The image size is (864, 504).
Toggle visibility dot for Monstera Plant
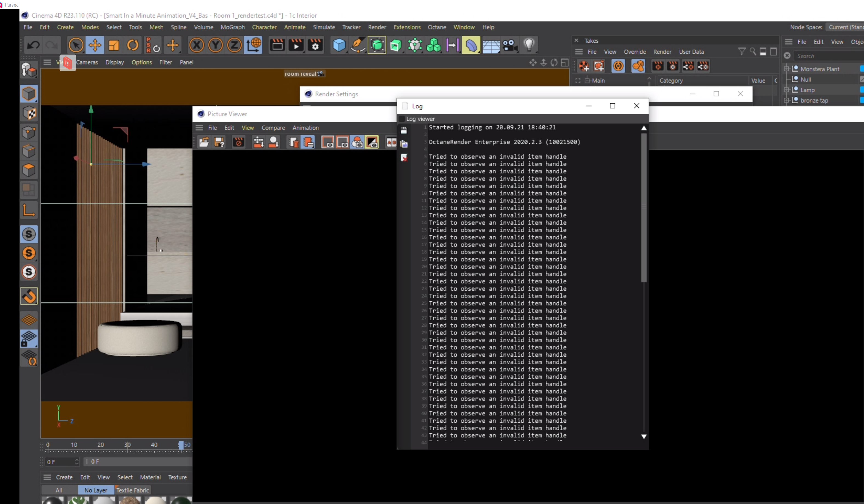coord(861,69)
